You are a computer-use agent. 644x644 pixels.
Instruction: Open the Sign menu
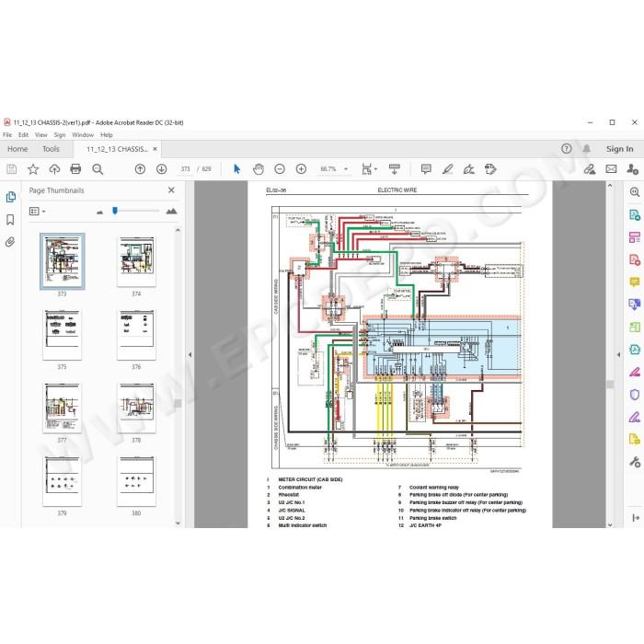tap(60, 134)
